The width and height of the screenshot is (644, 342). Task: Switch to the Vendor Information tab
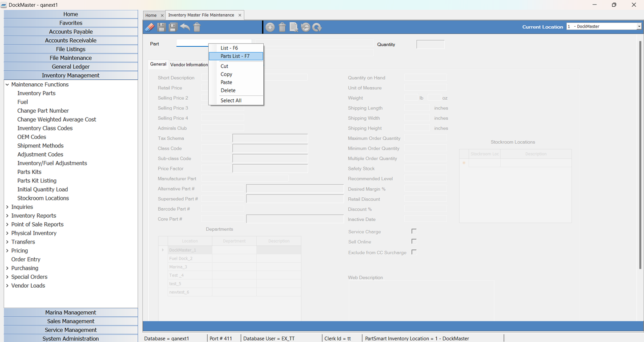[x=189, y=65]
